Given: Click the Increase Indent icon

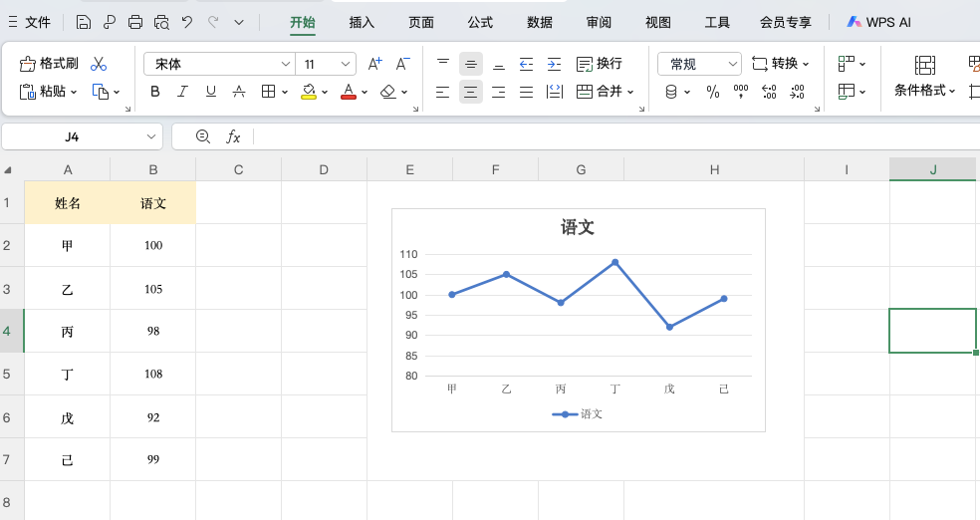Looking at the screenshot, I should click(554, 64).
